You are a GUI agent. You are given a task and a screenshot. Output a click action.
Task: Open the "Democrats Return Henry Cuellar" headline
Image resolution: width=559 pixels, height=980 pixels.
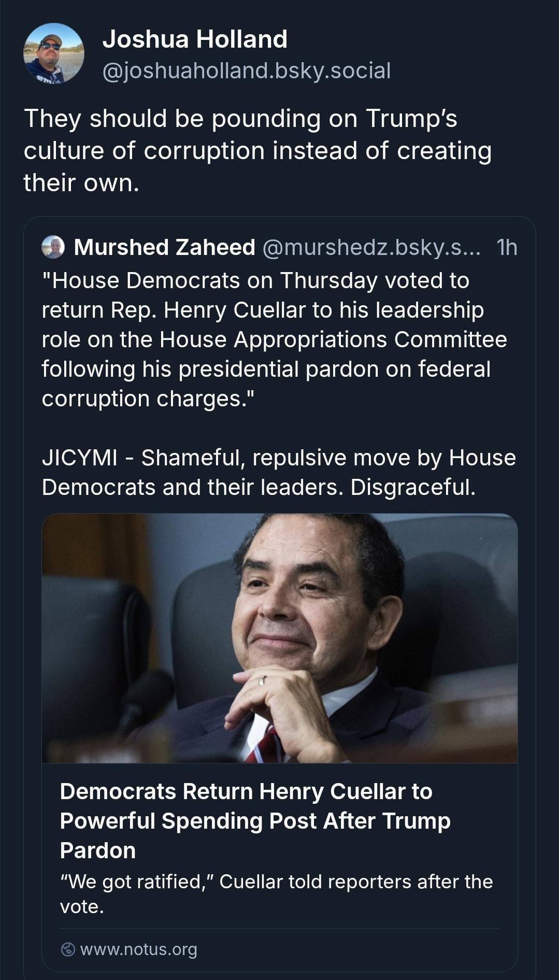(255, 821)
